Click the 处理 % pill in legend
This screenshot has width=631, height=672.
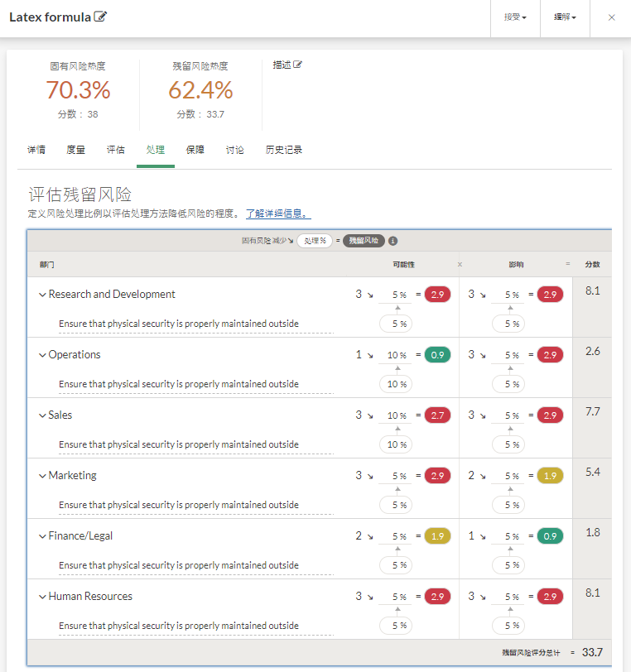tap(315, 241)
